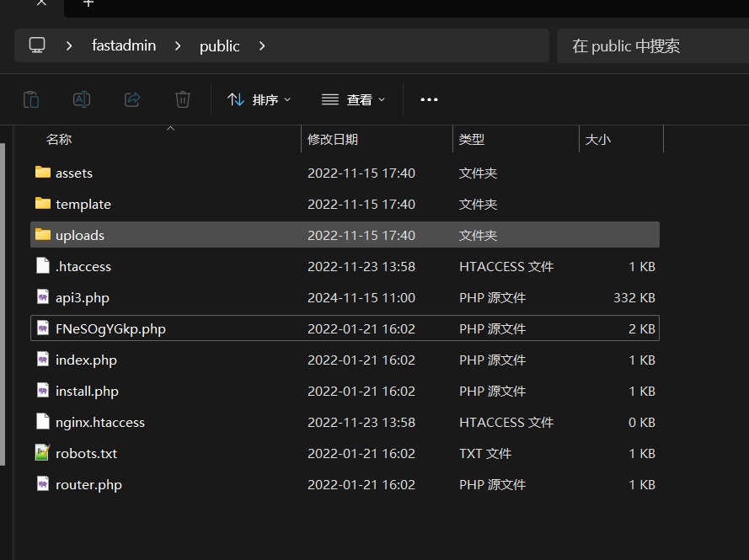Click the api3.php file icon
The height and width of the screenshot is (560, 749).
click(43, 297)
